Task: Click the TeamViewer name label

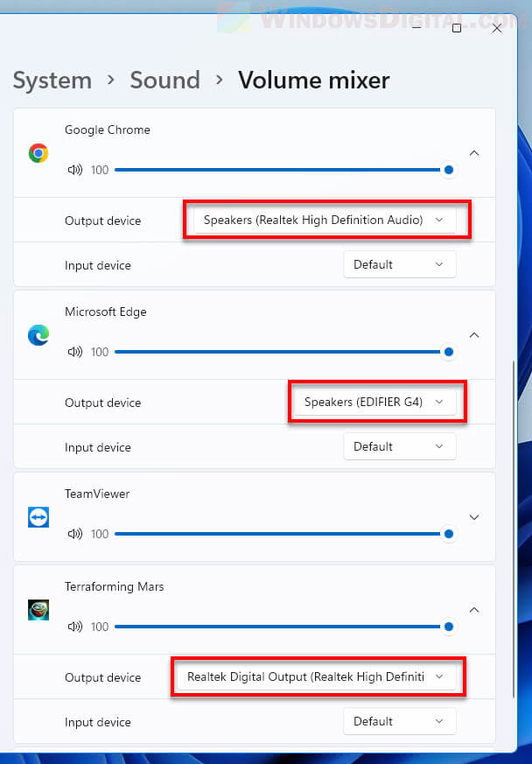Action: (97, 494)
